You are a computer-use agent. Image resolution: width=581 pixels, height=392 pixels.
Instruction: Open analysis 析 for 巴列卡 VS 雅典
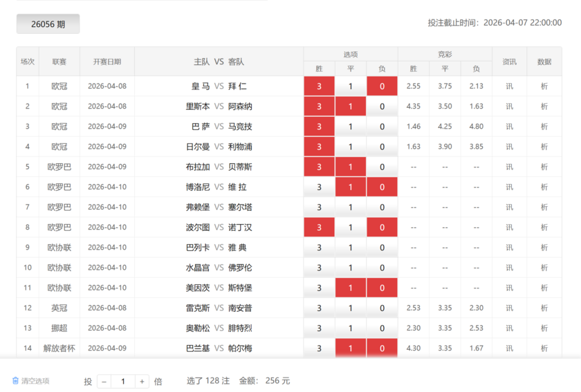544,248
